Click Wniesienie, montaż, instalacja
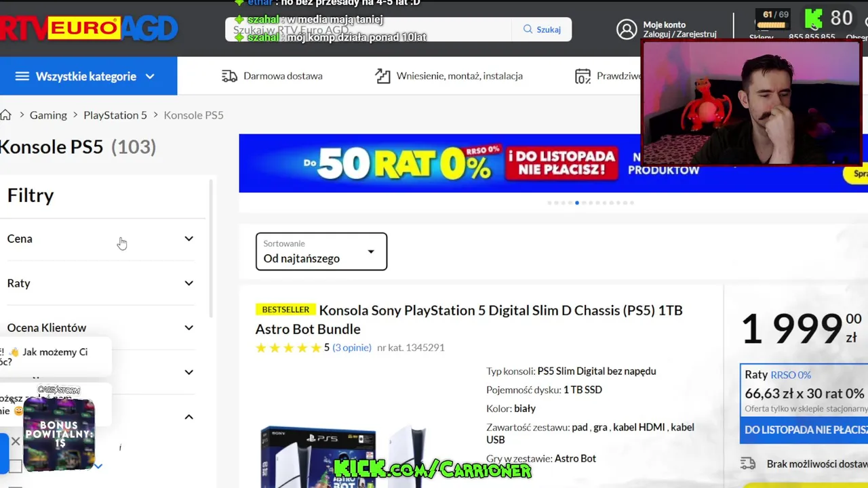Screen dimensions: 868x488 point(459,76)
